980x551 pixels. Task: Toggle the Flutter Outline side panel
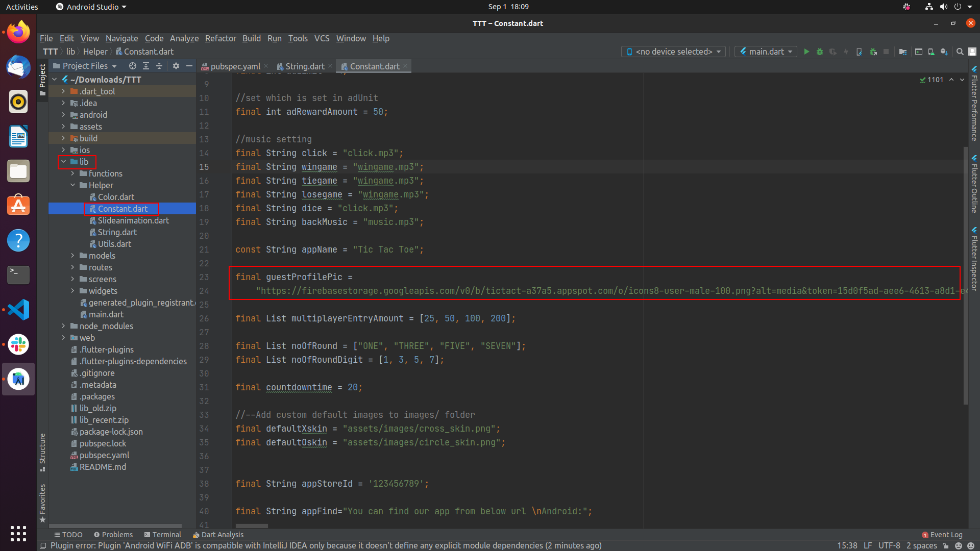click(x=974, y=184)
